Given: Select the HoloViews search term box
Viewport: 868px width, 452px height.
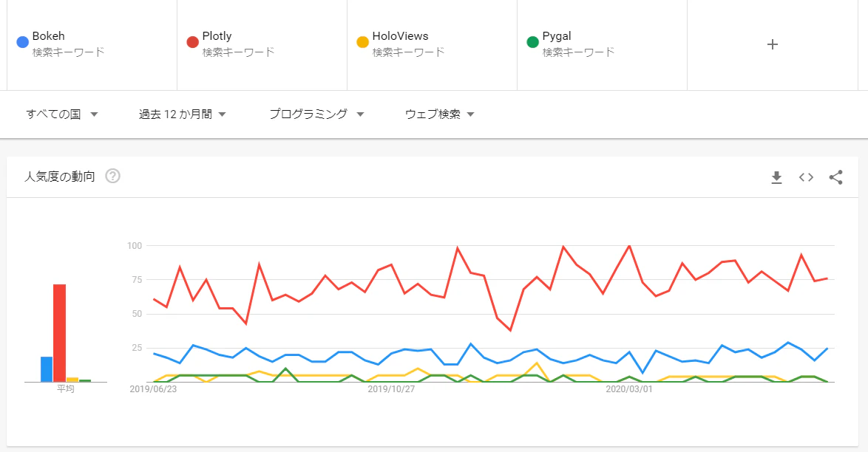Looking at the screenshot, I should [401, 36].
